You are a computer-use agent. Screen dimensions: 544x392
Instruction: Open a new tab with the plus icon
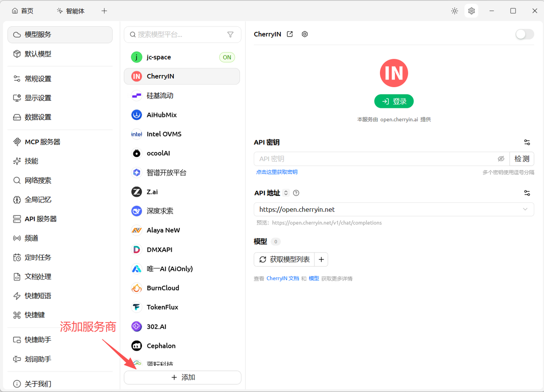[104, 11]
